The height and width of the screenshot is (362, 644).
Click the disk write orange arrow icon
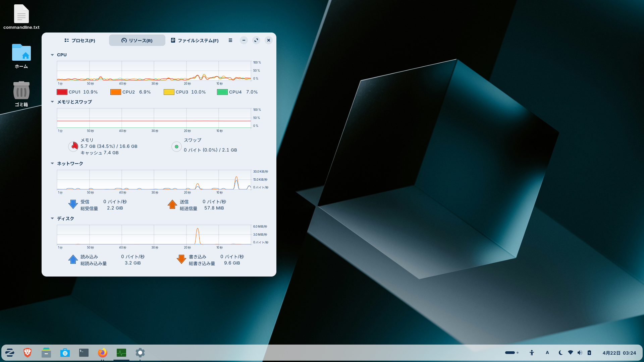pyautogui.click(x=181, y=259)
